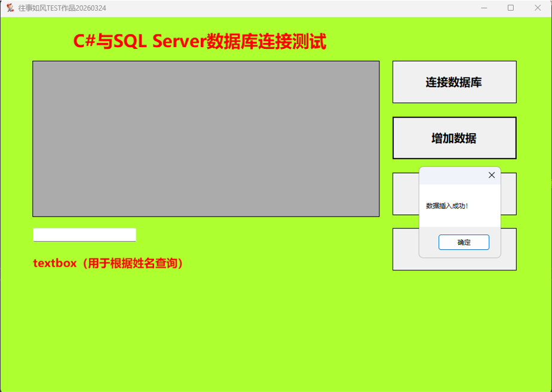Screen dimensions: 552x392
Task: Click the 数据插入成功！message text
Action: [447, 206]
